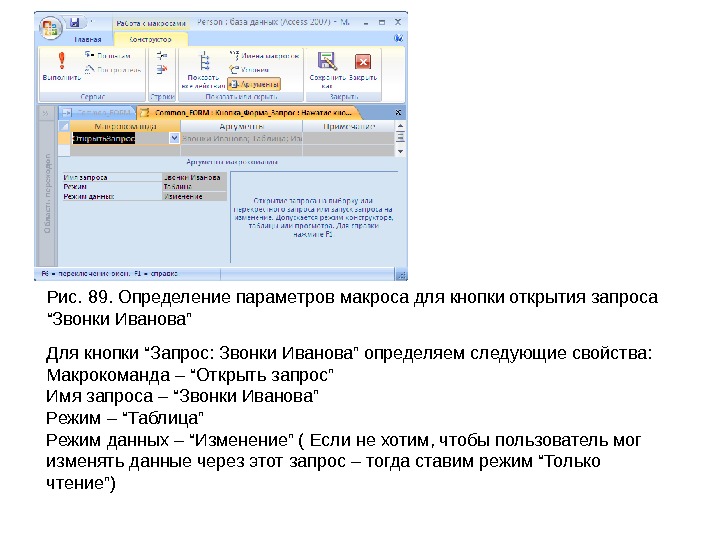Save using the quick access floppy icon
This screenshot has height=540, width=720.
point(75,22)
